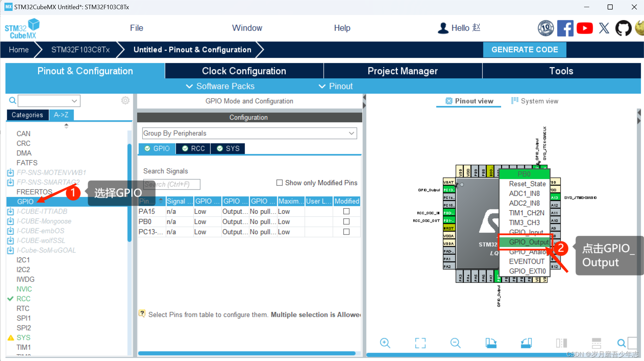The width and height of the screenshot is (644, 361).
Task: Open the Help menu
Action: click(x=342, y=28)
